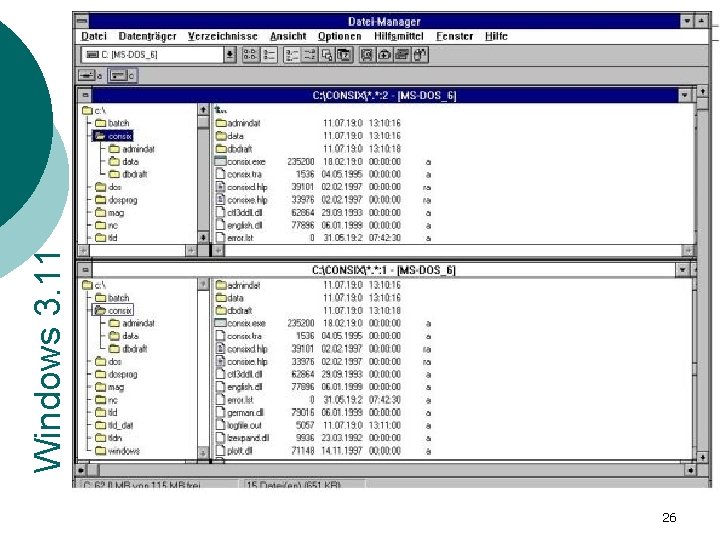Viewport: 720px width, 540px height.
Task: Select tld_dat folder in bottom window tree
Action: pyautogui.click(x=114, y=425)
